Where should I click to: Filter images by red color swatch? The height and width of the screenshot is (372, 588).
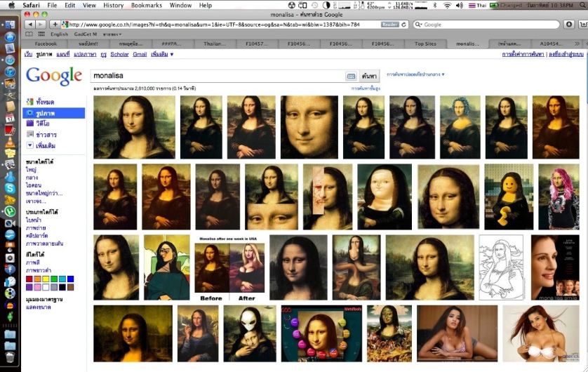[29, 279]
